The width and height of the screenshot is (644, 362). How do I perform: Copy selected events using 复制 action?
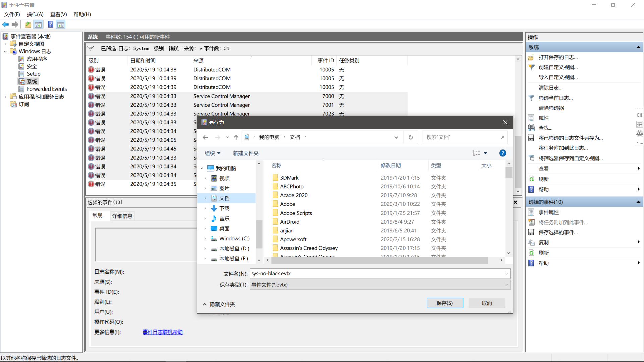click(543, 242)
